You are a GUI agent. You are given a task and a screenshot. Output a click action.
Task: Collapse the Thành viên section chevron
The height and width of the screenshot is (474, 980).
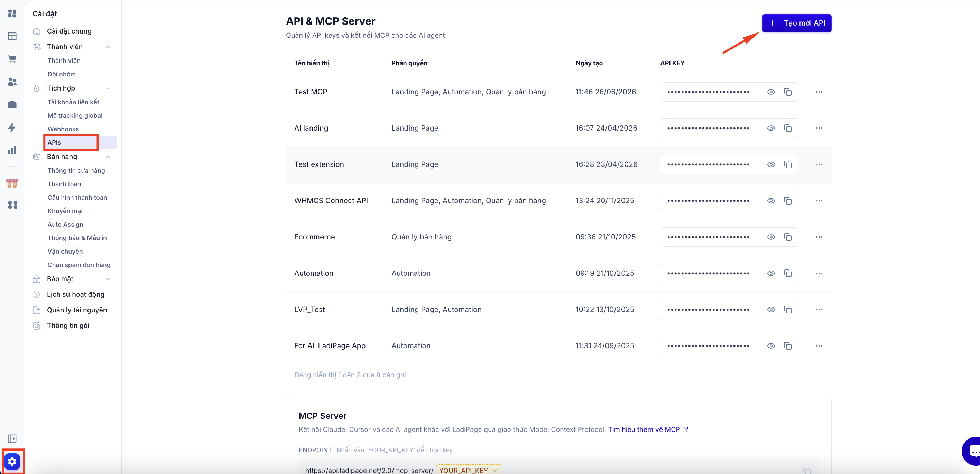(x=108, y=47)
